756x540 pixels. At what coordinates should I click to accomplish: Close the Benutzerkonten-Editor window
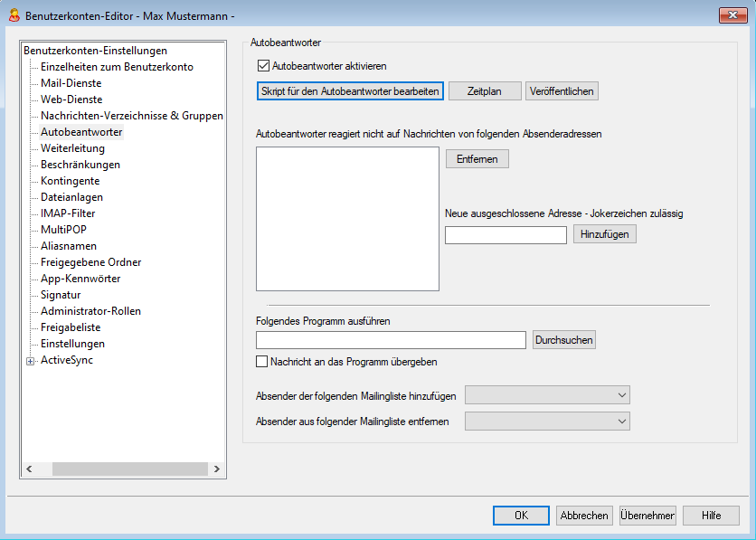coord(732,14)
